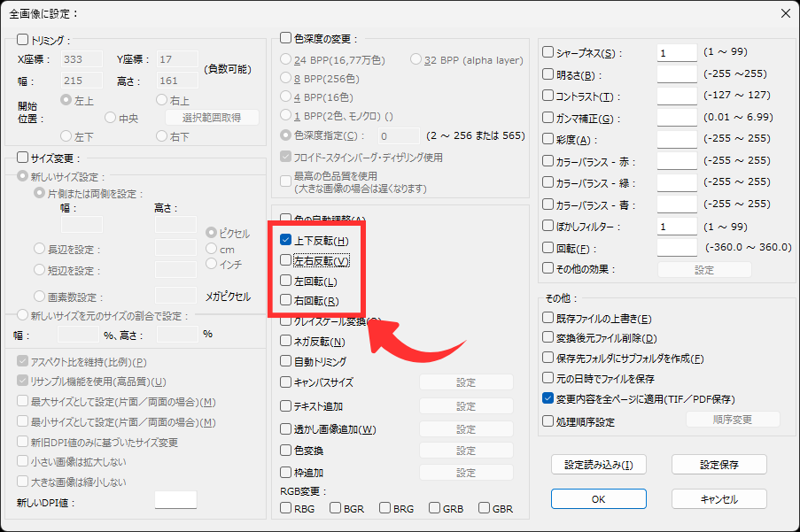
Task: Toggle the トリミング checkbox
Action: 23,40
